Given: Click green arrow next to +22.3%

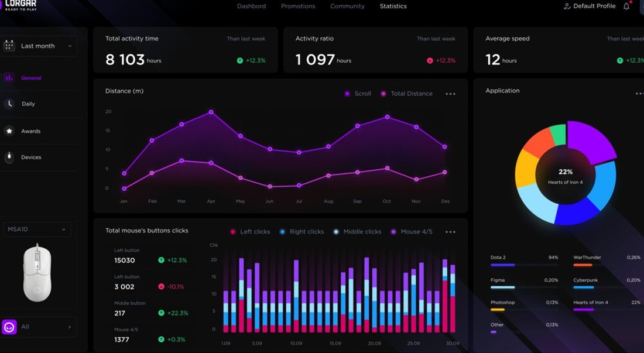Looking at the screenshot, I should click(161, 313).
